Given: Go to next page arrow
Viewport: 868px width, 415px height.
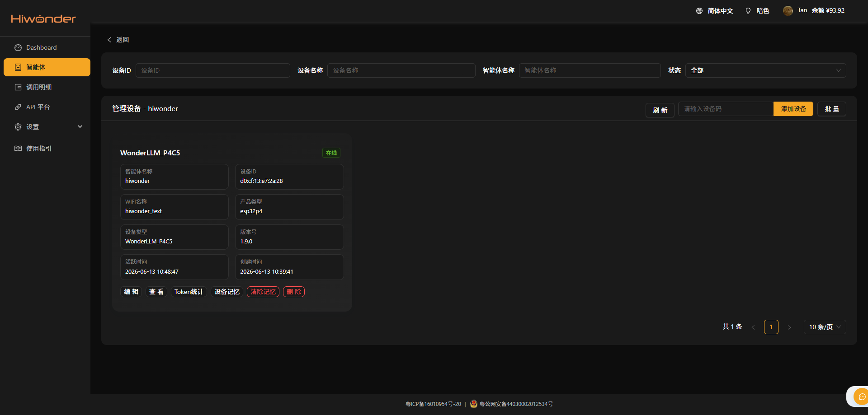Looking at the screenshot, I should tap(789, 327).
